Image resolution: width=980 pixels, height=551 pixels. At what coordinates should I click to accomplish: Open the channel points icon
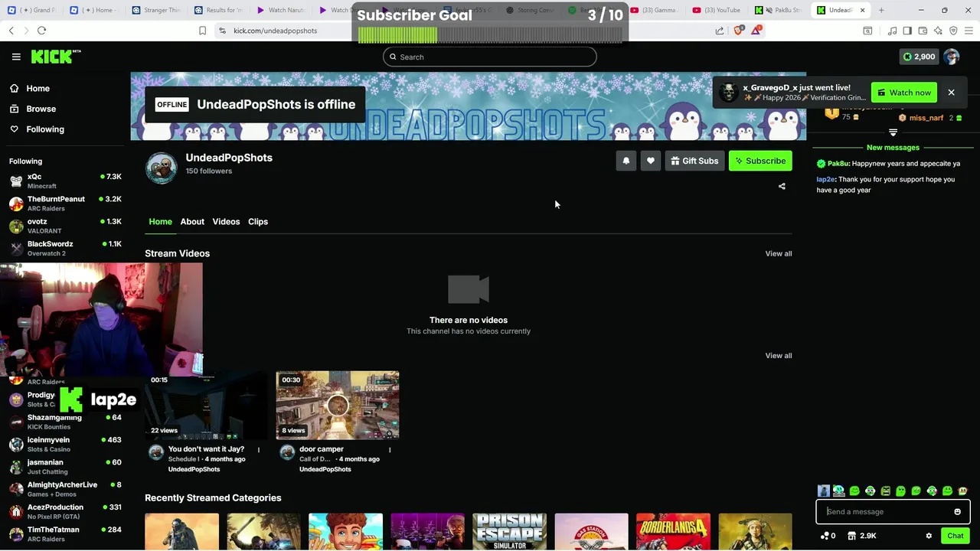click(828, 536)
